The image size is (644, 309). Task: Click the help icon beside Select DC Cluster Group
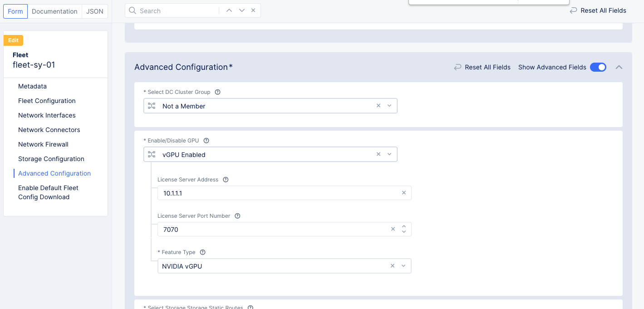[217, 92]
